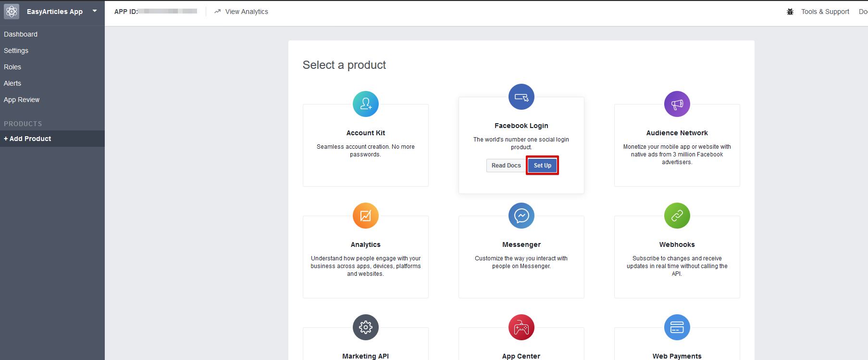
Task: Click the Webhooks description text
Action: (x=677, y=266)
